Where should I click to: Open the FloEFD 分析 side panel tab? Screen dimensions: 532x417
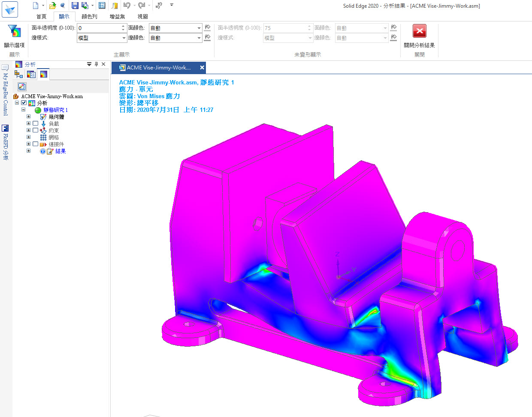pyautogui.click(x=5, y=142)
